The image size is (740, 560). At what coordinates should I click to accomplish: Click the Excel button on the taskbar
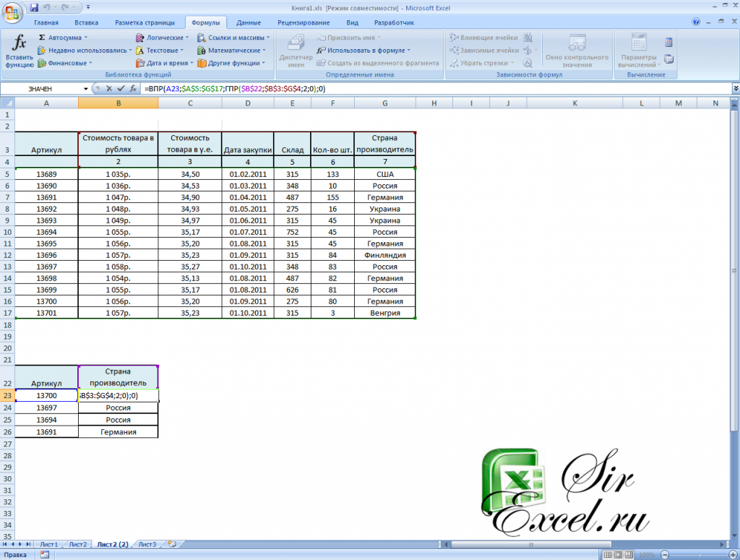pyautogui.click(x=45, y=554)
